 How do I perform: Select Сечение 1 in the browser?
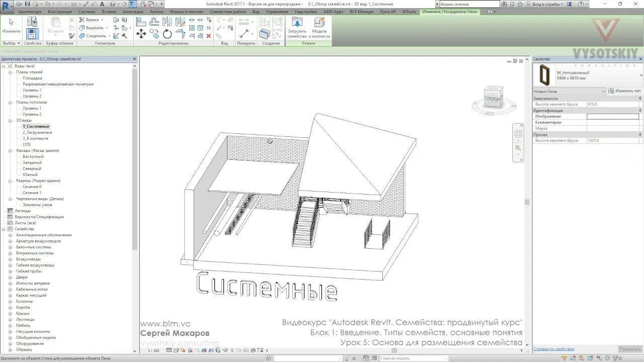pos(32,193)
